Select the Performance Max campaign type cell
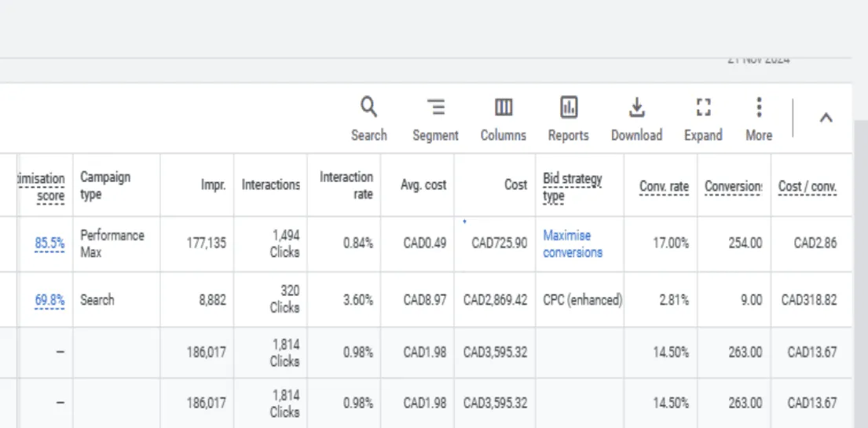This screenshot has width=868, height=428. (116, 244)
